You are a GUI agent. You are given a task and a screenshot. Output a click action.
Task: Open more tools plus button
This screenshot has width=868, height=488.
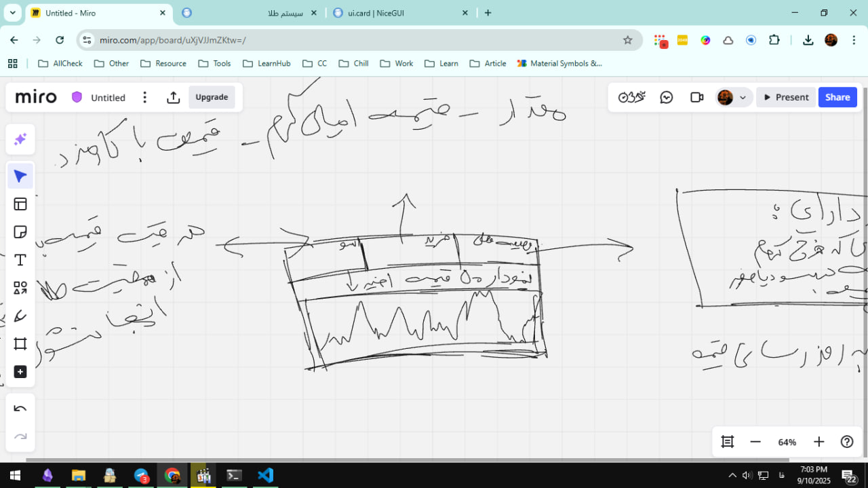(20, 372)
